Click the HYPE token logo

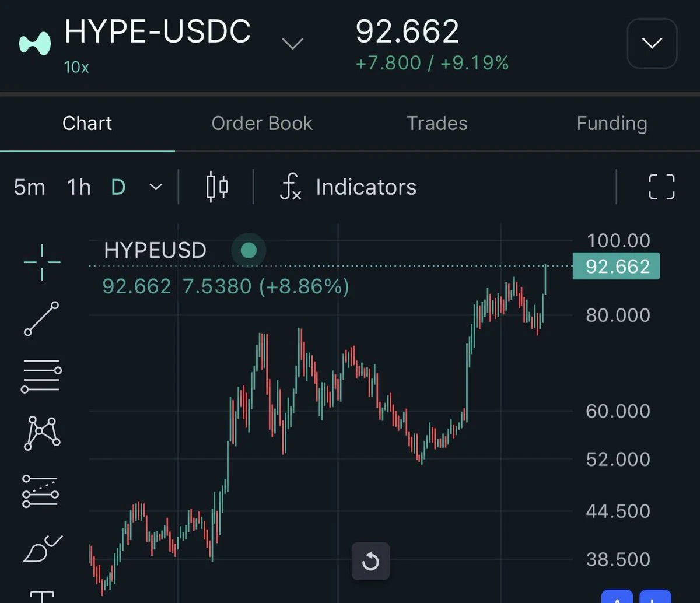point(36,44)
